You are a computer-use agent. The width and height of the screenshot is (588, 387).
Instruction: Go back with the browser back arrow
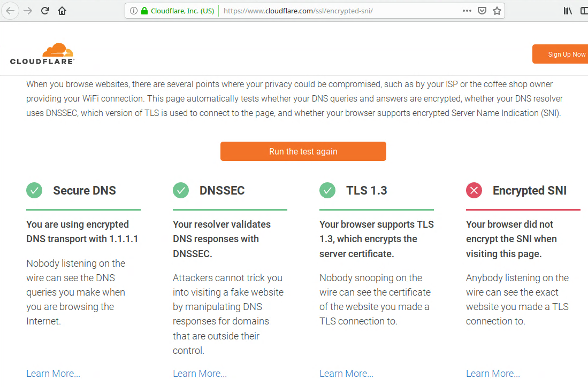pyautogui.click(x=10, y=11)
